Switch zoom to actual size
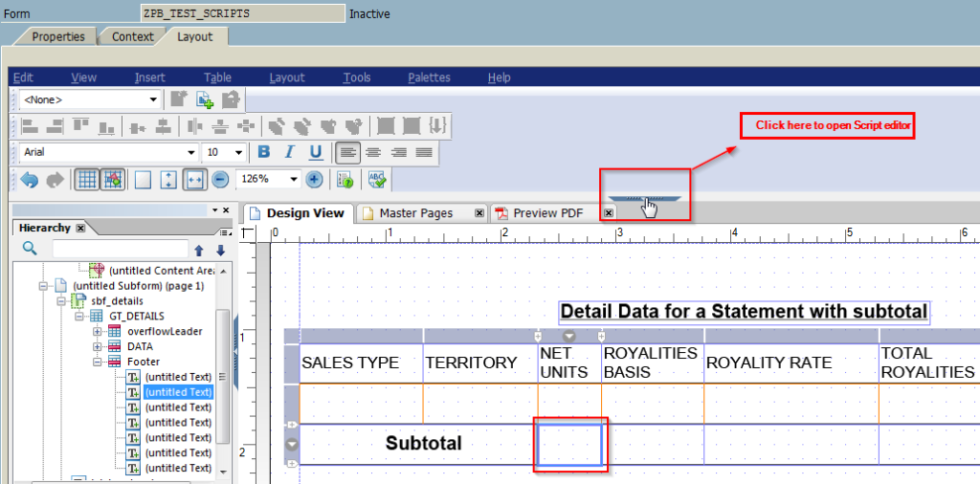This screenshot has height=484, width=980. [x=144, y=180]
